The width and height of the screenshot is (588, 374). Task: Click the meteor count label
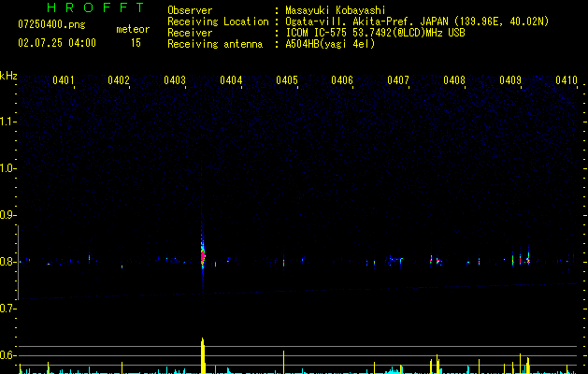133,29
